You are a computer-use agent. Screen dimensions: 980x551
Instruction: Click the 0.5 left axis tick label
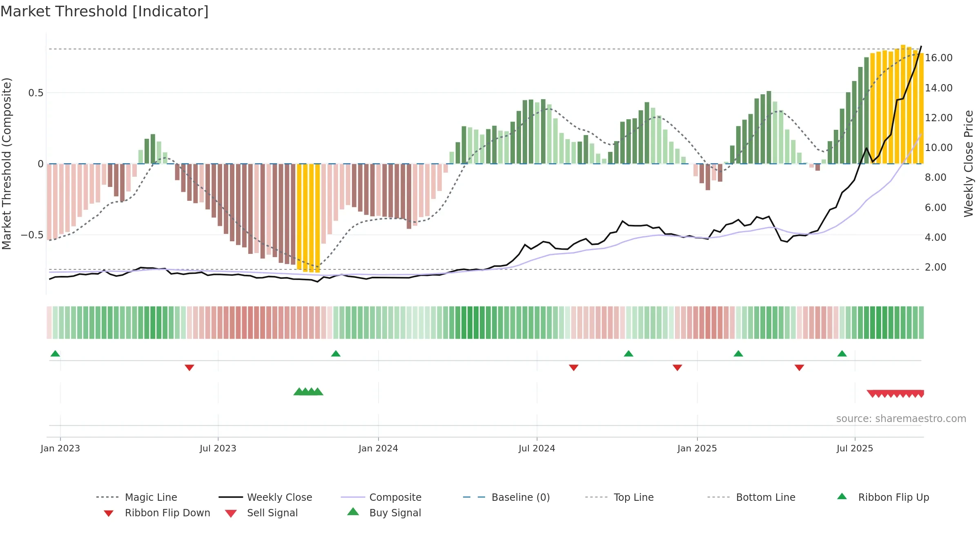click(36, 93)
